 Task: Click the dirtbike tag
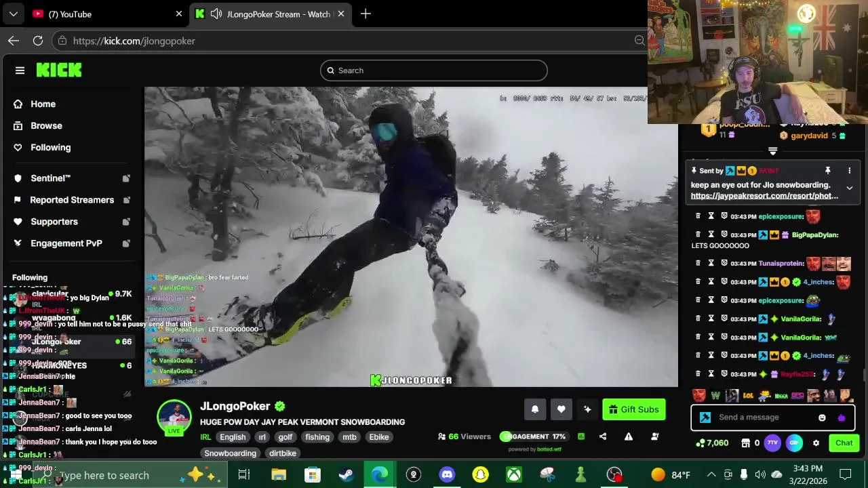(x=283, y=453)
